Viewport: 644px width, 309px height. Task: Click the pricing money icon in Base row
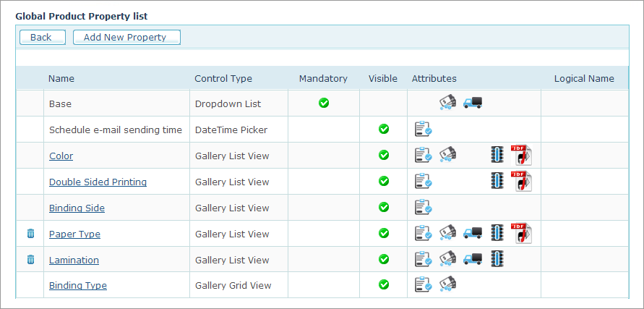[x=448, y=103]
